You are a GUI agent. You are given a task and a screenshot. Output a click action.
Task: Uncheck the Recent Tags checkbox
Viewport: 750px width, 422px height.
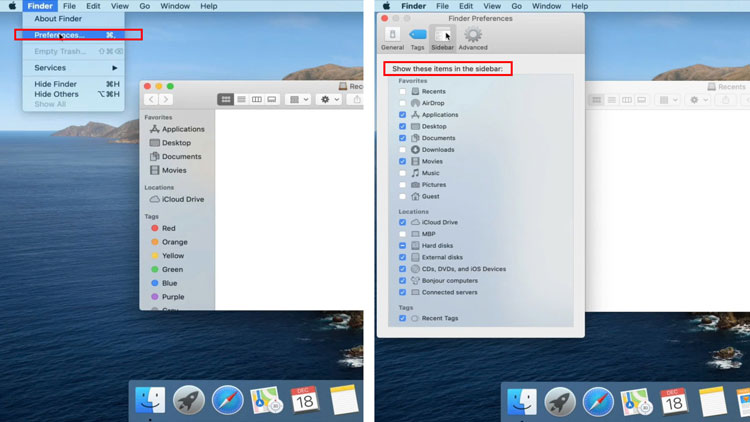click(x=402, y=318)
